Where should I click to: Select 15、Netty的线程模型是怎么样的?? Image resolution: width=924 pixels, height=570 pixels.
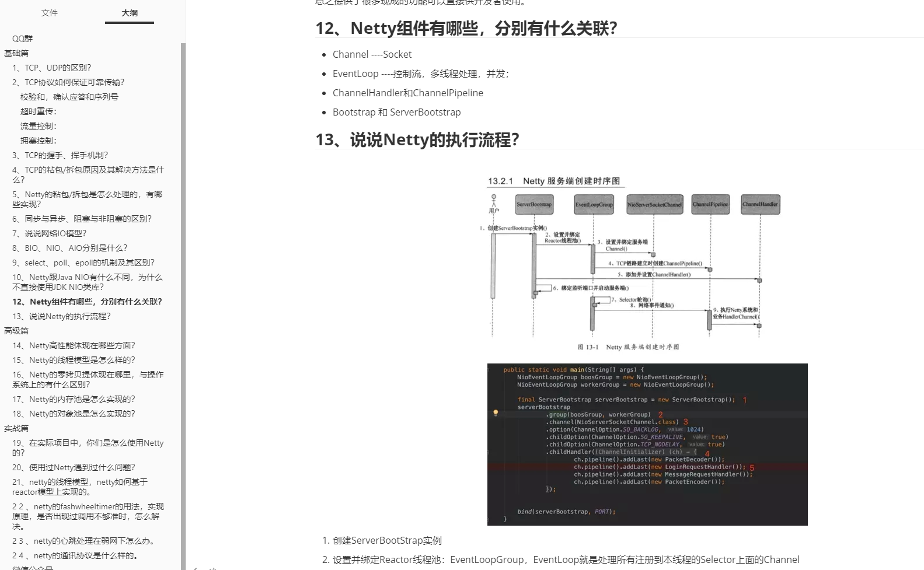[74, 360]
